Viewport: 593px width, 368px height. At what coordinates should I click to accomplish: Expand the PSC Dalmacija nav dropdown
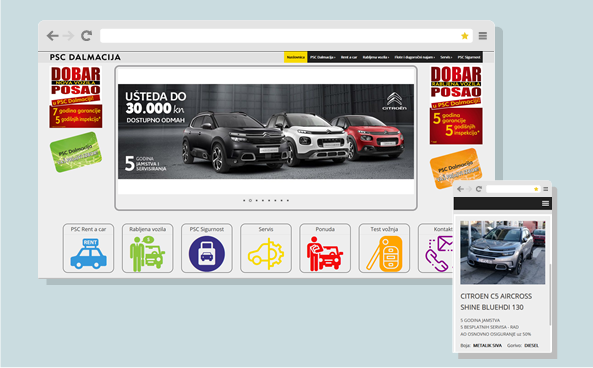[x=323, y=57]
